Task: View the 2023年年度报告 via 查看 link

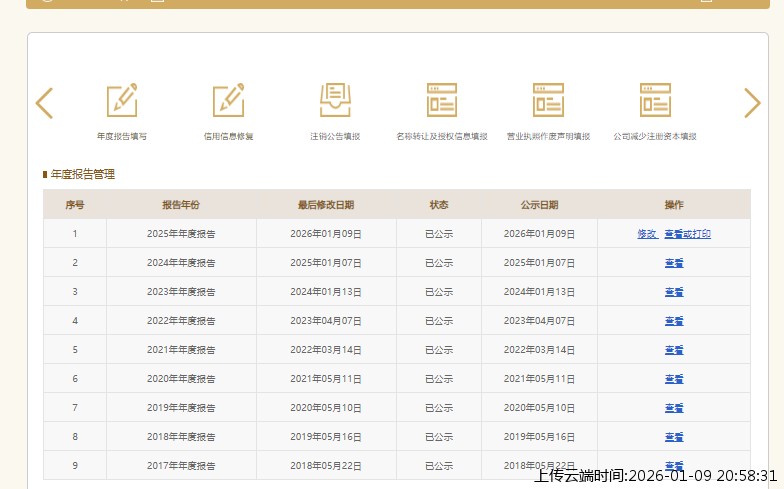Action: coord(674,292)
